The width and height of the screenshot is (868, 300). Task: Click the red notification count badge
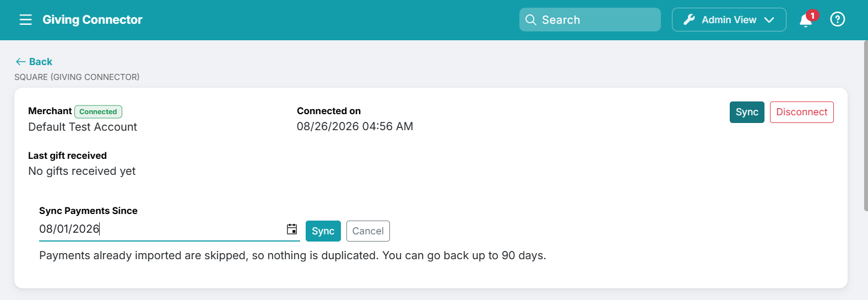point(812,15)
